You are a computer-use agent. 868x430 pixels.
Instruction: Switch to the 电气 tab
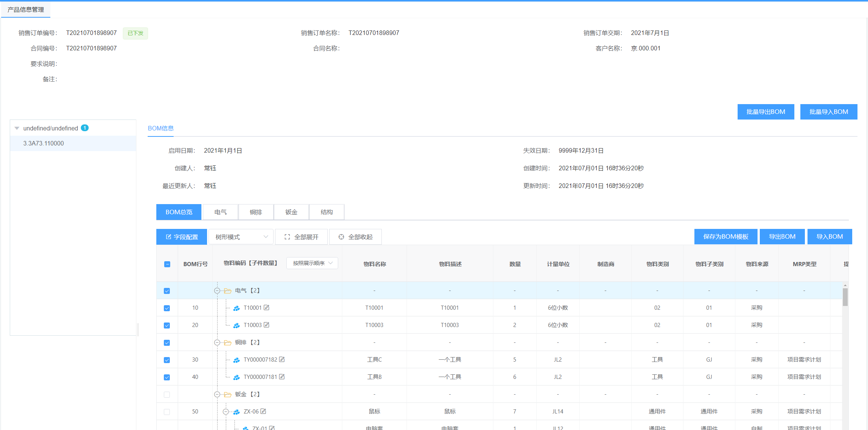(x=221, y=212)
